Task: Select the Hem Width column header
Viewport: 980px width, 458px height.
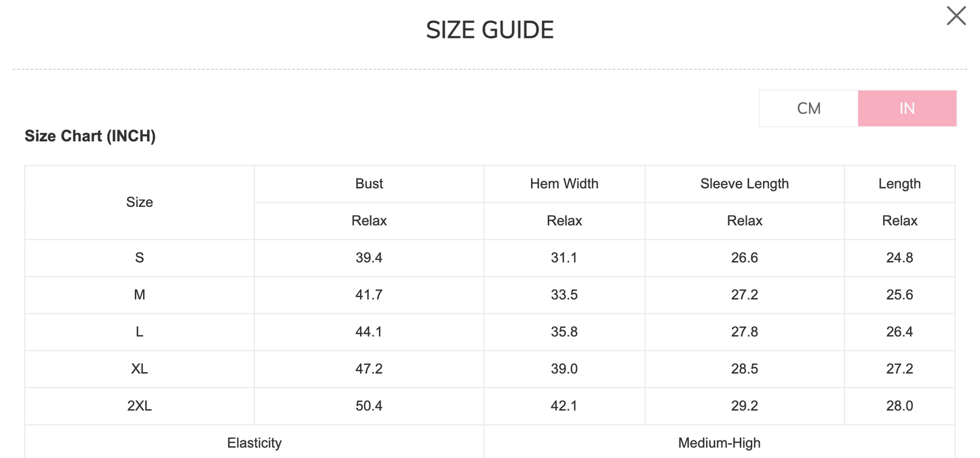Action: pos(564,184)
